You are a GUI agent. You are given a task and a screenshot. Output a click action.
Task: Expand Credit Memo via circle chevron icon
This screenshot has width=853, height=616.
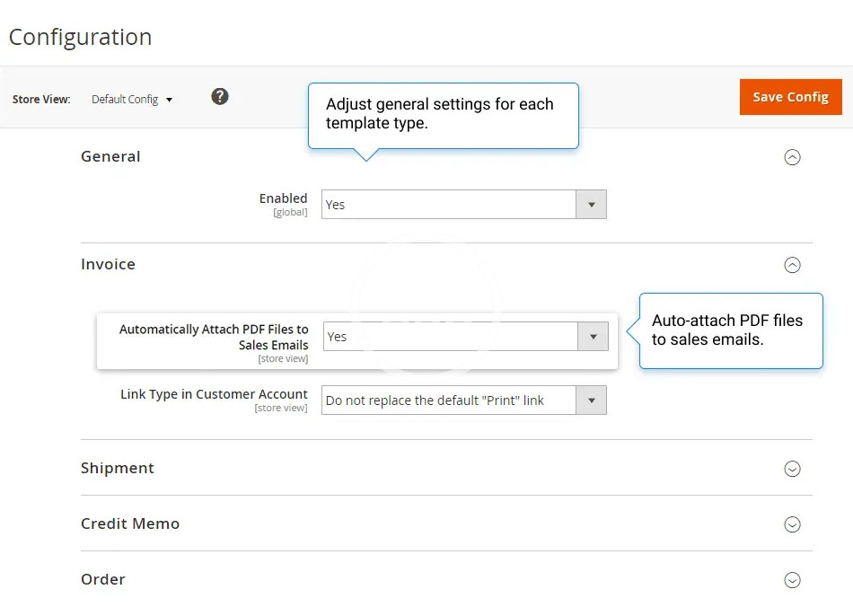coord(792,524)
